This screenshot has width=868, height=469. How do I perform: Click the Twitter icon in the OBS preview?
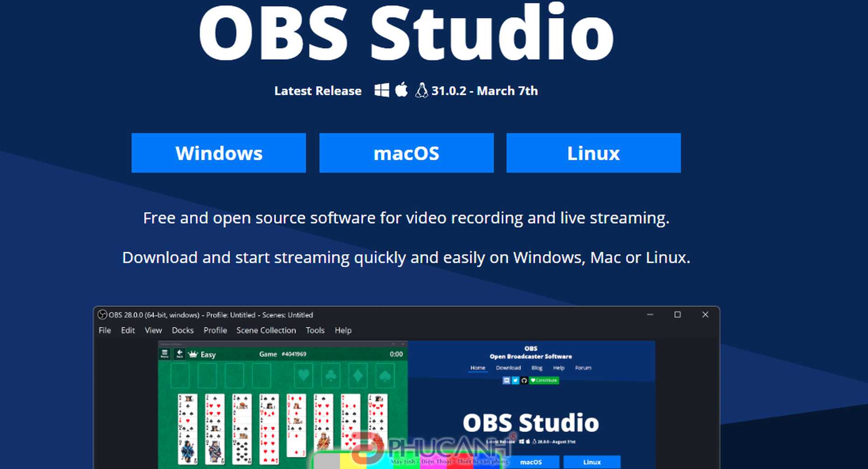[x=515, y=380]
